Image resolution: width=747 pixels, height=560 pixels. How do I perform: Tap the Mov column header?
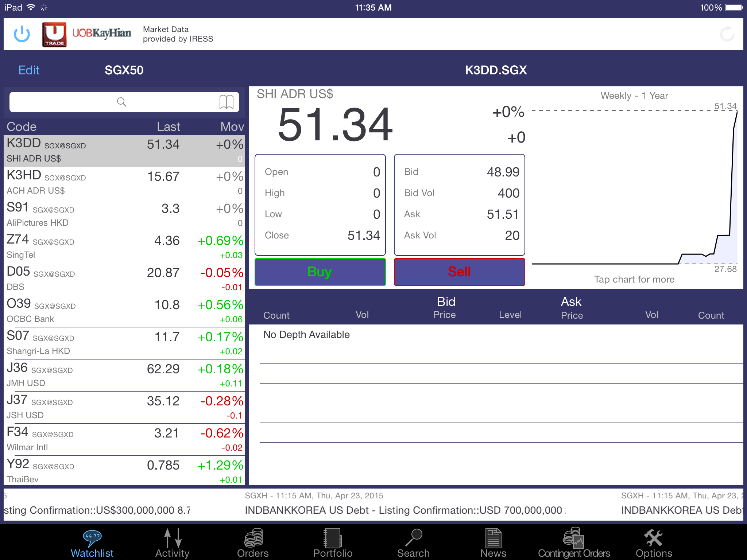pyautogui.click(x=232, y=127)
